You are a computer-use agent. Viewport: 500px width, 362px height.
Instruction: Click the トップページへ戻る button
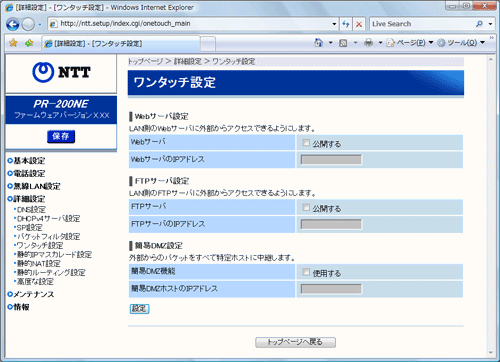click(295, 342)
